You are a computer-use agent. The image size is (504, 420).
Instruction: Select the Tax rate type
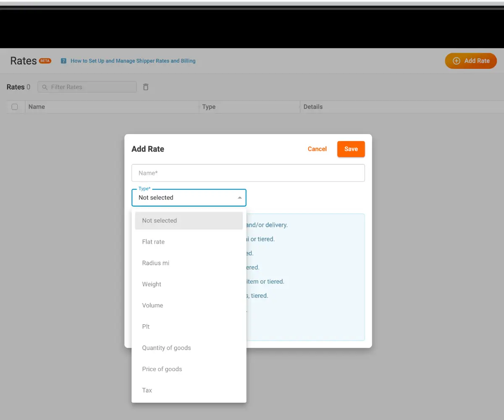[189, 390]
